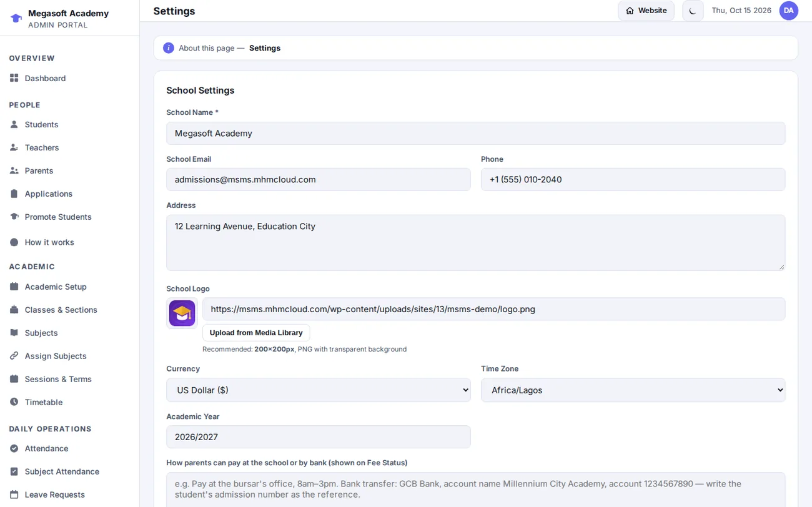Click the About this page info icon
812x507 pixels.
tap(169, 48)
